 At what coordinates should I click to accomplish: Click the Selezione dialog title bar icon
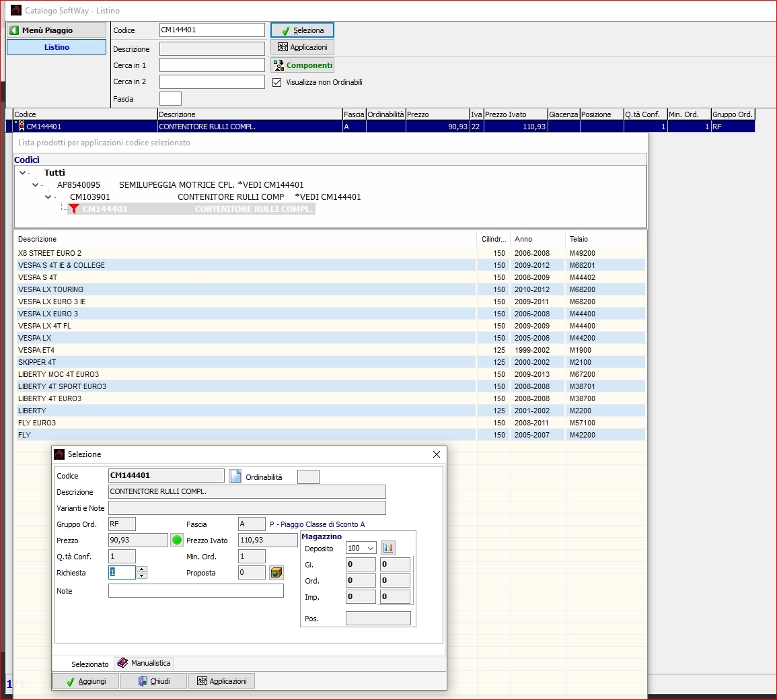pyautogui.click(x=59, y=454)
